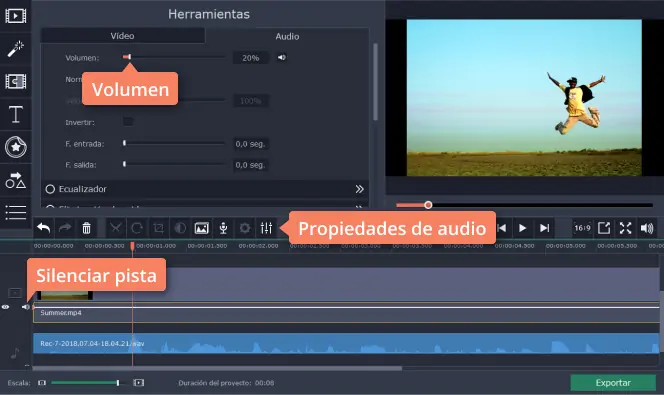Viewport: 664px width, 395px height.
Task: Adjust the F. entrada fade slider
Action: click(124, 143)
